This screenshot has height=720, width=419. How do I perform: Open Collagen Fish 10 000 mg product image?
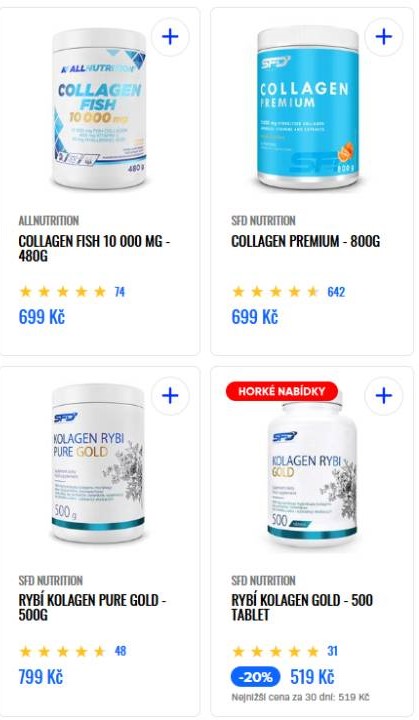point(99,108)
